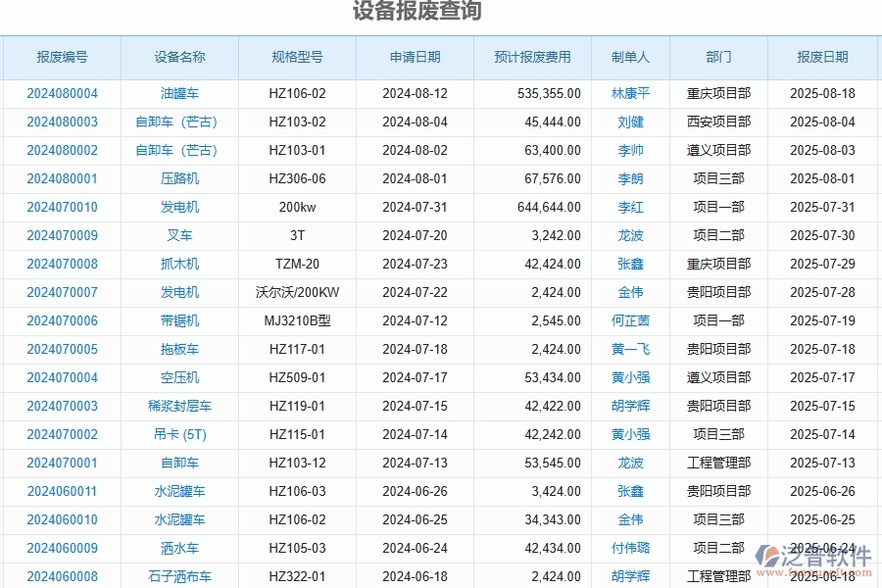
Task: Select creator 林康平 in the 制单人 column
Action: [x=631, y=93]
